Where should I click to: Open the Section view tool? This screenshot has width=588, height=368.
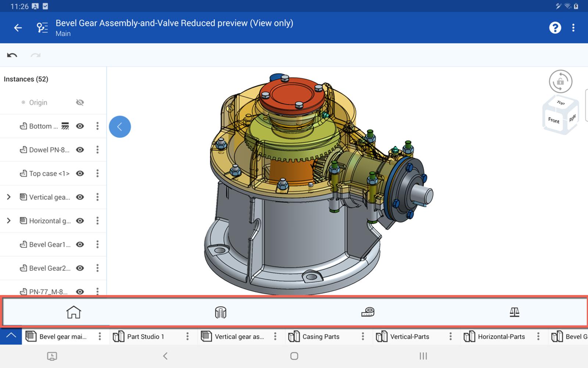point(220,312)
